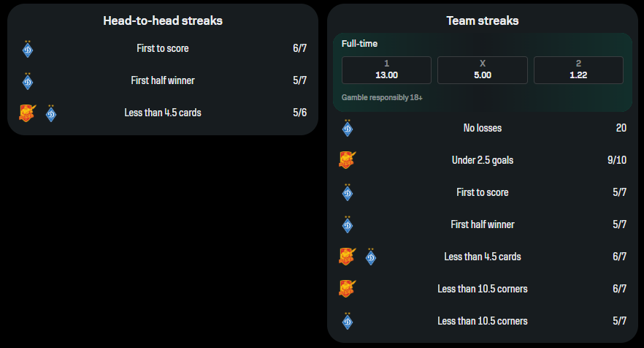Click Dynamo crest in head-to-head Less than 4.5 cards
This screenshot has height=348, width=644.
51,113
